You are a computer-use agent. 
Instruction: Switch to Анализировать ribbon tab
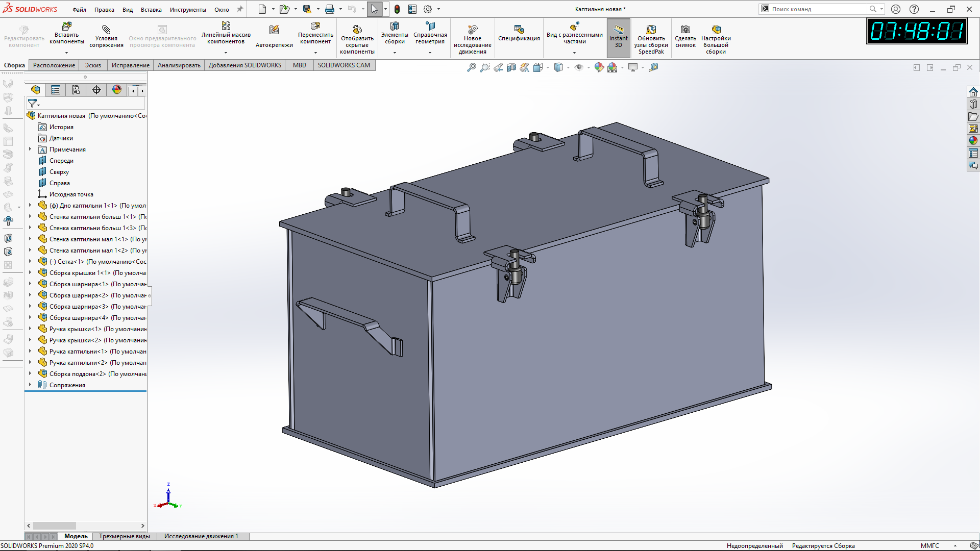click(179, 65)
